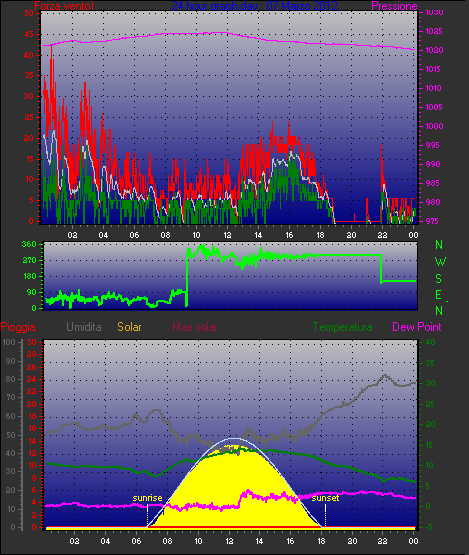Screen dimensions: 469x555
Task: Select the magenta "Dew Point" legend label
Action: tap(417, 327)
